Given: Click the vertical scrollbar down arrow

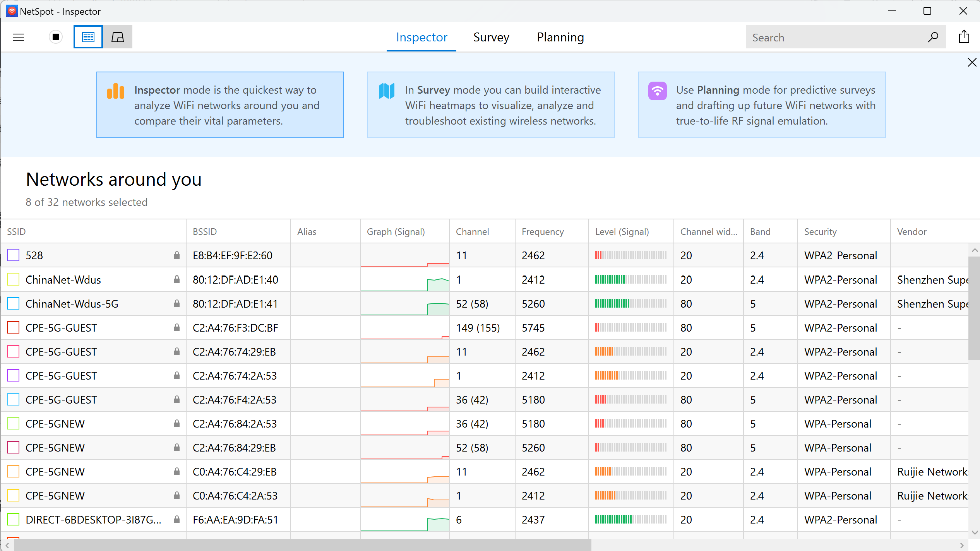Looking at the screenshot, I should [974, 532].
